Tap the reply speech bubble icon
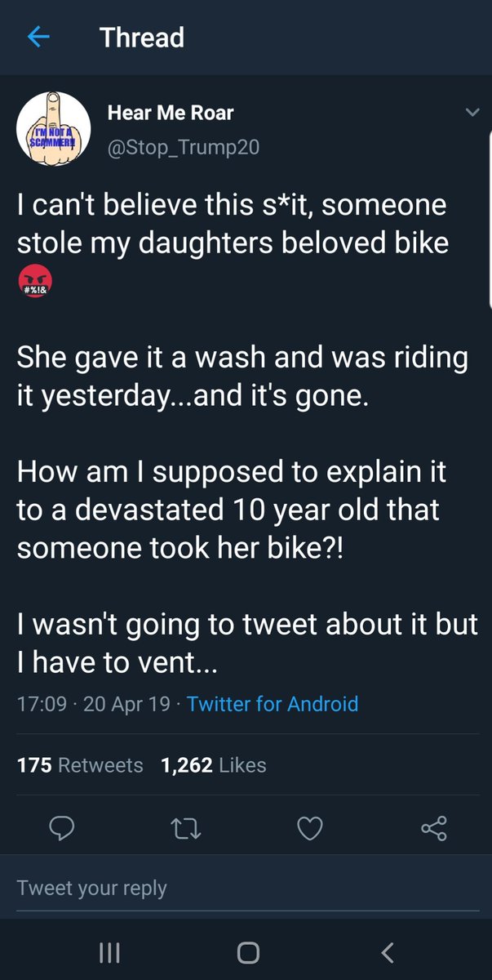This screenshot has width=492, height=980. coord(62,831)
